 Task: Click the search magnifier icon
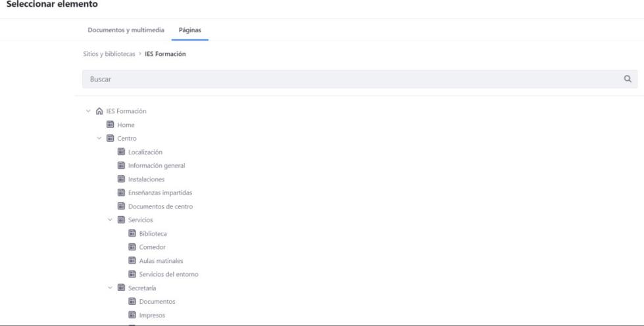click(x=627, y=79)
